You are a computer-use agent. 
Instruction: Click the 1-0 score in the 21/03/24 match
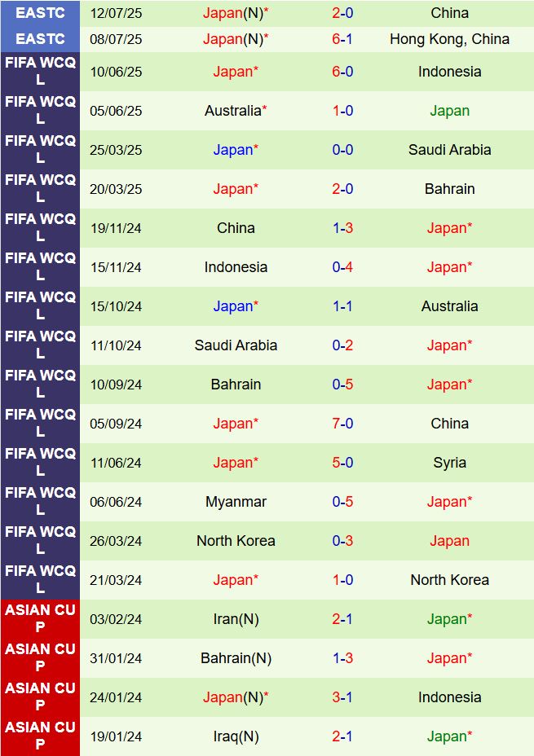pyautogui.click(x=342, y=580)
